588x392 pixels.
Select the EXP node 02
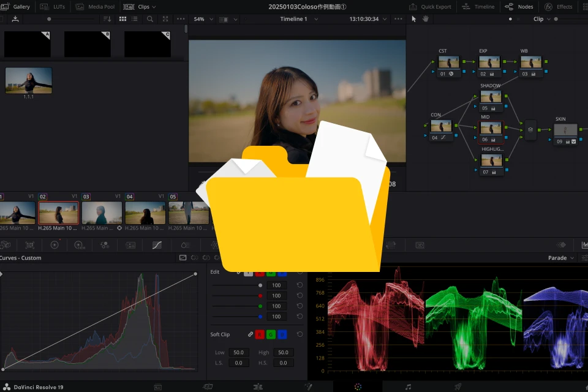coord(489,66)
